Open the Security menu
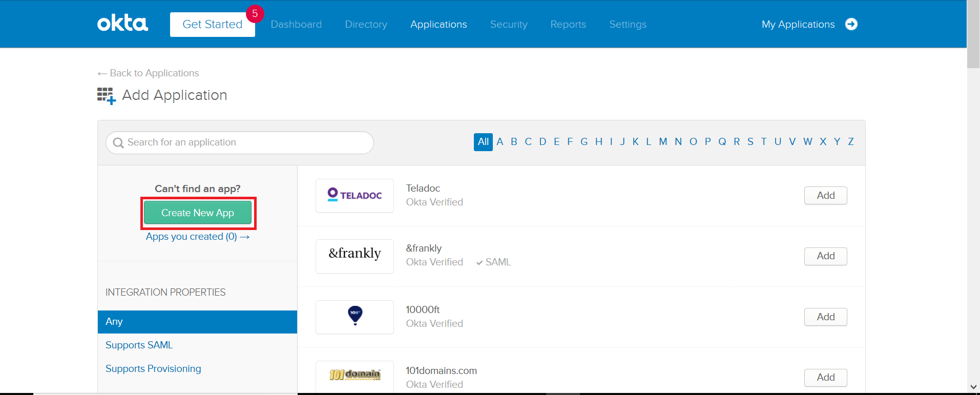The height and width of the screenshot is (395, 980). point(509,25)
